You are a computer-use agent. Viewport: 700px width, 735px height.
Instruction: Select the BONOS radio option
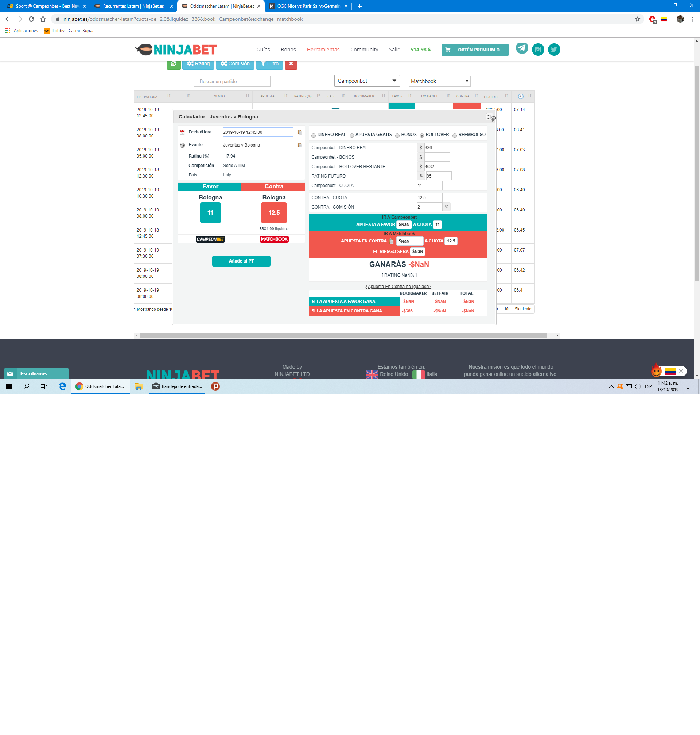coord(397,135)
